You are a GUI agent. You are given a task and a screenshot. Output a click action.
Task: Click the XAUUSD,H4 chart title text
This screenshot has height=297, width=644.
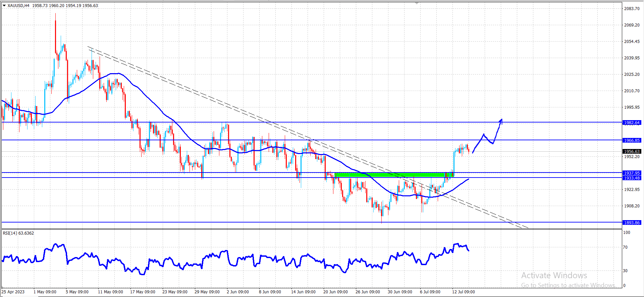[x=18, y=5]
